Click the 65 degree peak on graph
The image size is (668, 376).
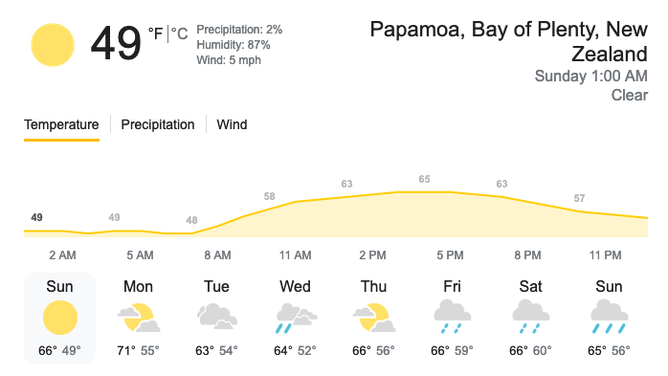point(424,179)
